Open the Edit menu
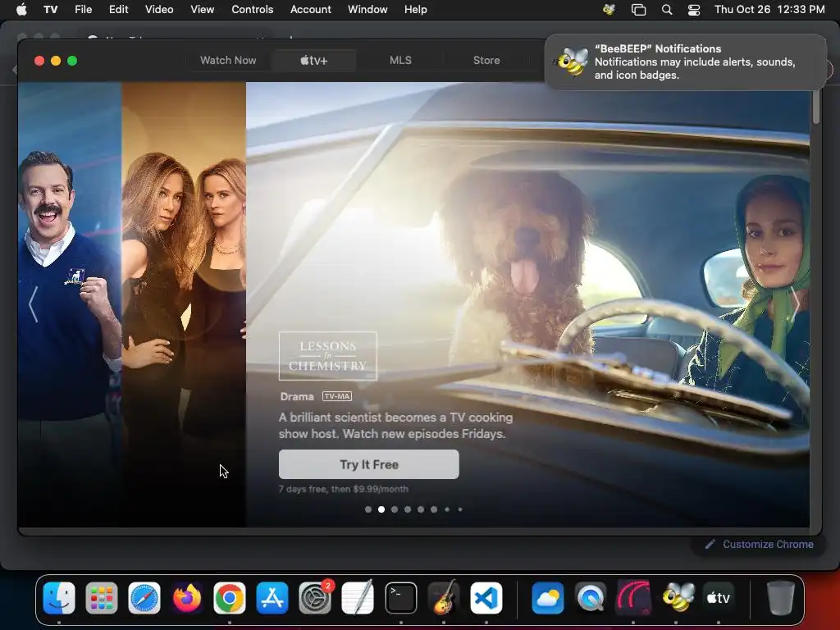This screenshot has height=630, width=840. (x=118, y=9)
